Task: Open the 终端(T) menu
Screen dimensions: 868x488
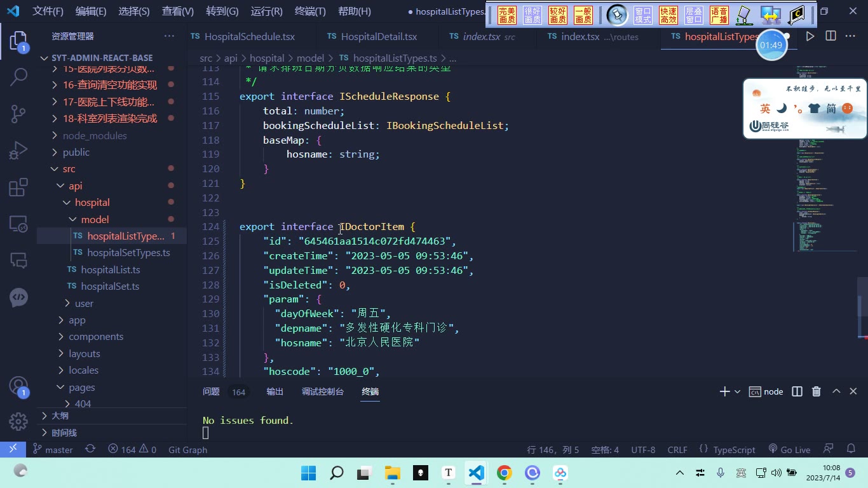Action: pos(311,11)
